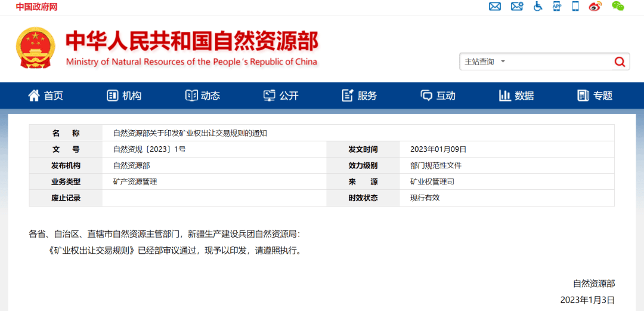Open the 动态 navigation menu item
The width and height of the screenshot is (644, 311).
[203, 96]
